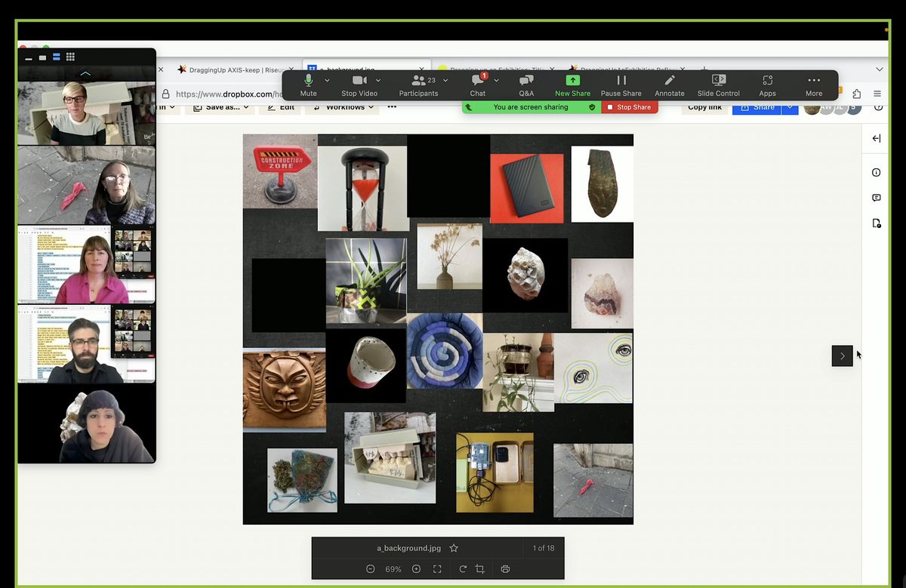Screen dimensions: 906x588
Task: Toggle gallery view in the Zoom video panel
Action: pos(70,57)
